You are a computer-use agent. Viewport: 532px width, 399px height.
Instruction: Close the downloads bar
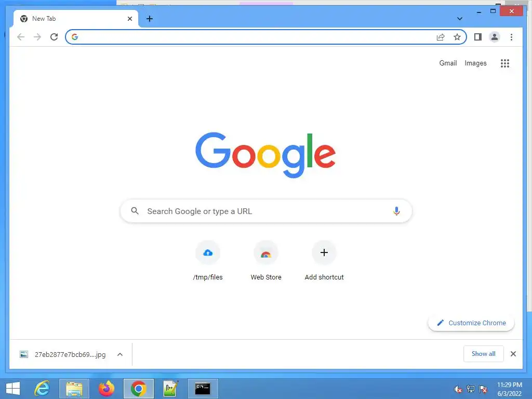(x=513, y=354)
